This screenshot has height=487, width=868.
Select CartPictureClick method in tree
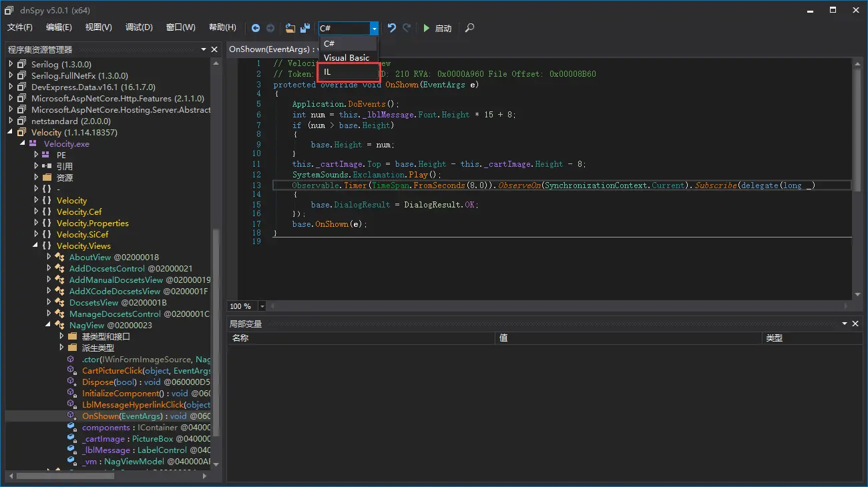(x=112, y=371)
